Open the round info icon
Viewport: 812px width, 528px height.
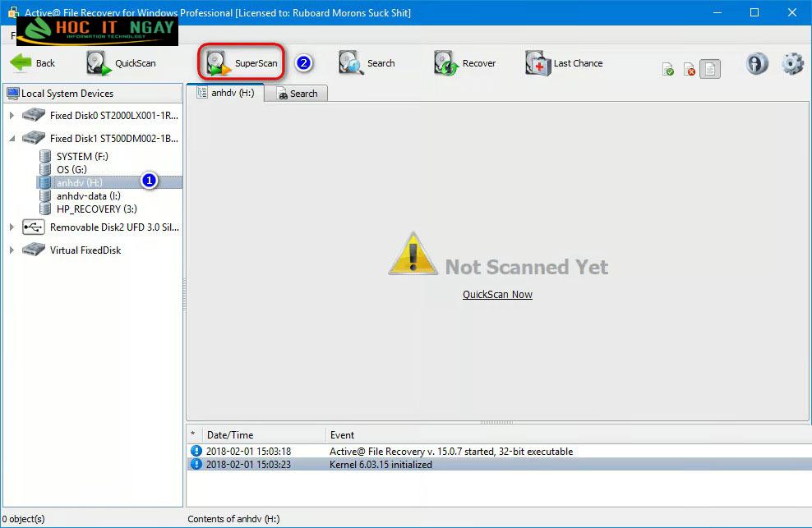coord(757,64)
